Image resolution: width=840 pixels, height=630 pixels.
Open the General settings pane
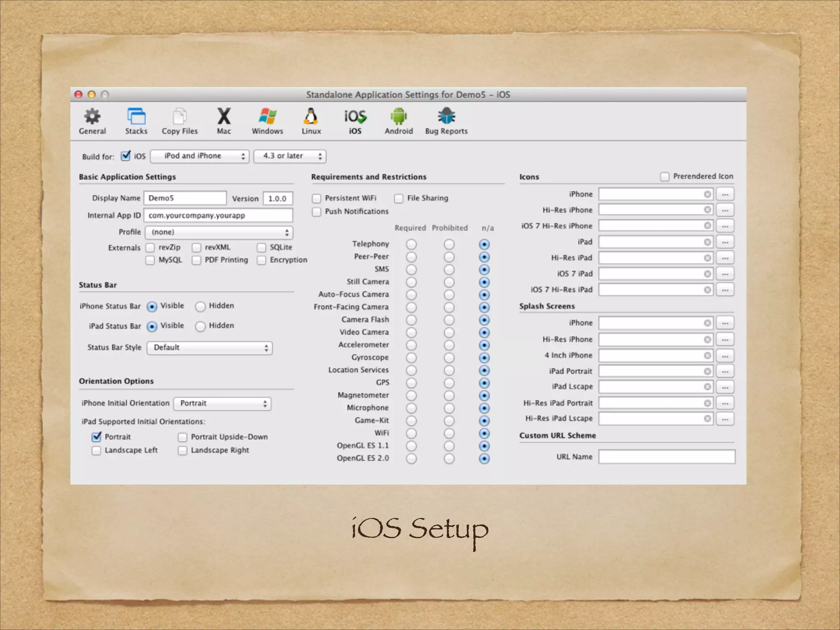(x=92, y=121)
